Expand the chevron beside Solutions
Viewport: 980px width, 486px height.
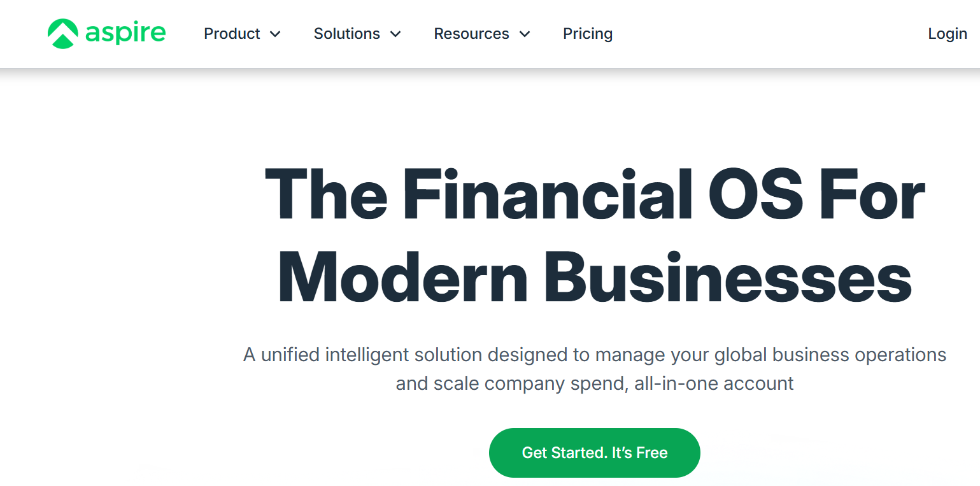[x=395, y=34]
